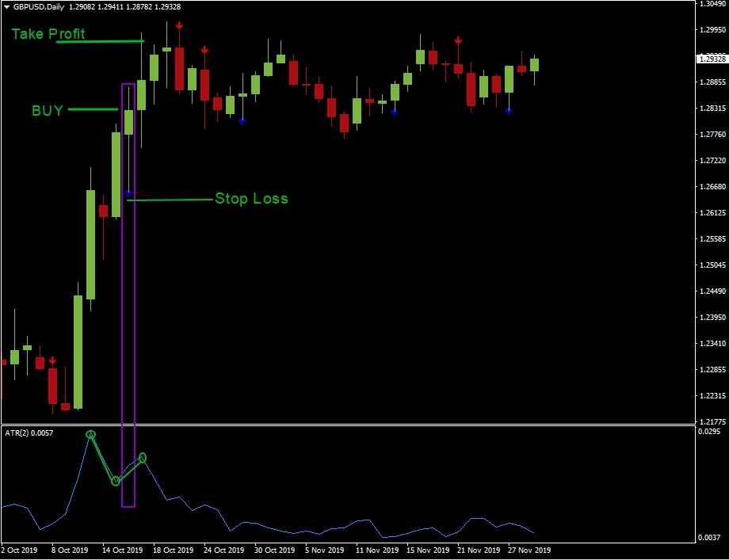Image resolution: width=729 pixels, height=560 pixels.
Task: Click the red down arrow near 8 Oct 2019
Action: point(52,360)
